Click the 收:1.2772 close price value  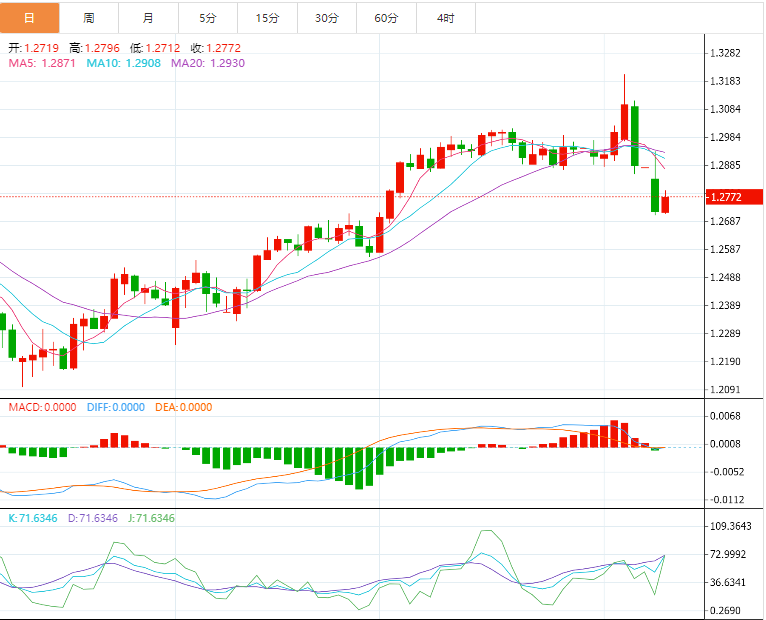[215, 48]
